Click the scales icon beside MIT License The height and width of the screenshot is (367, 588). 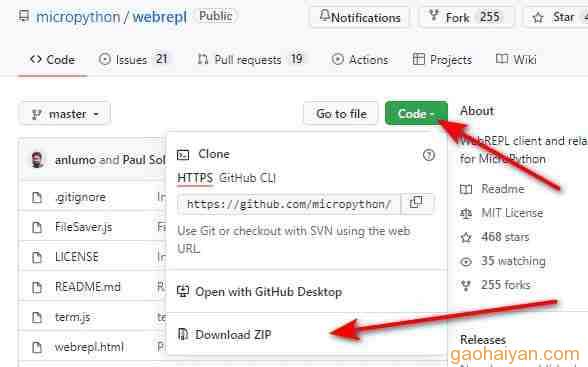[466, 213]
